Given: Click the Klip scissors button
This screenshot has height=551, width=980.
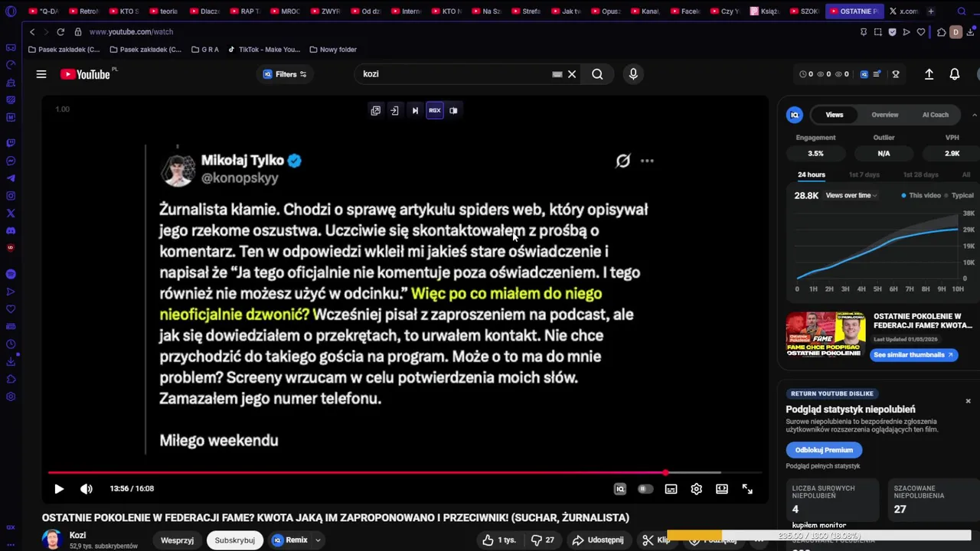Looking at the screenshot, I should point(656,540).
